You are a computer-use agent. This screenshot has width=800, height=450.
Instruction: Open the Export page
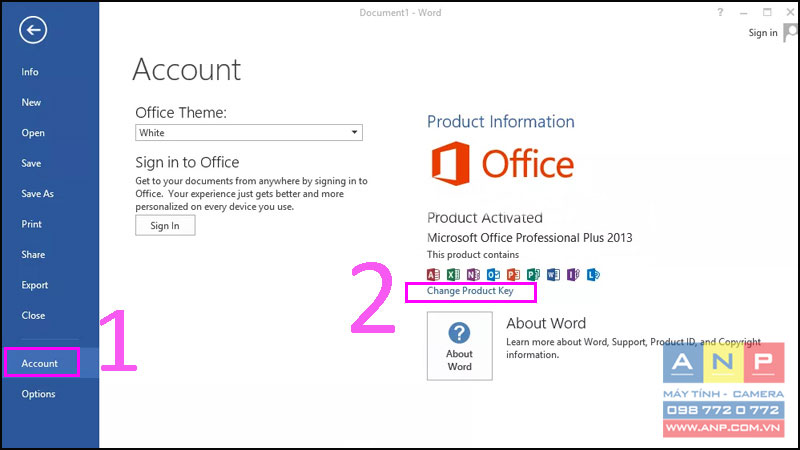point(35,285)
